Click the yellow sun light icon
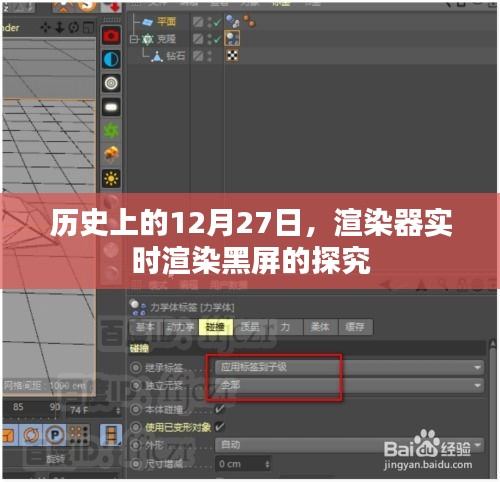 point(111,178)
